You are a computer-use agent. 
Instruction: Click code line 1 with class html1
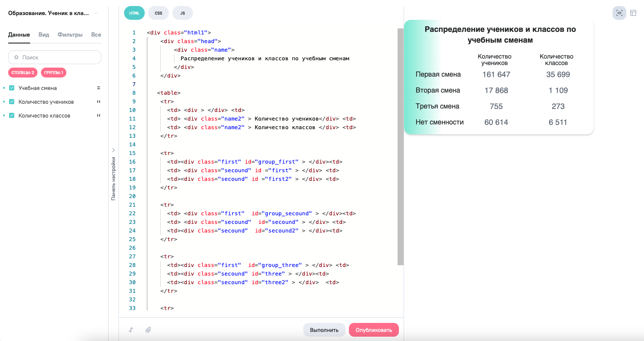pos(179,33)
